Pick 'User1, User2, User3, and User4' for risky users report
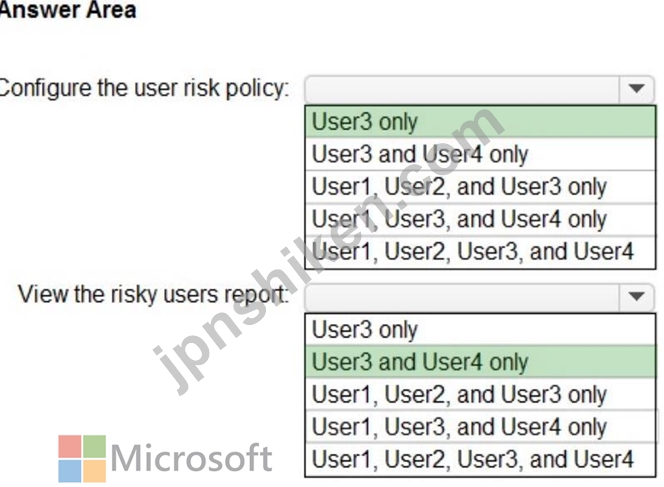Viewport: 664px width, 487px height. [x=480, y=459]
